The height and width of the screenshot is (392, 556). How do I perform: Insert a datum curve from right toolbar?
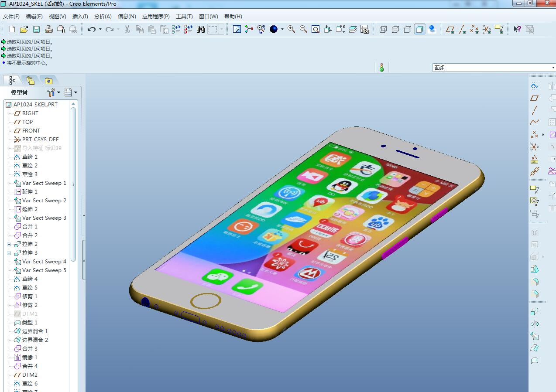click(x=534, y=123)
